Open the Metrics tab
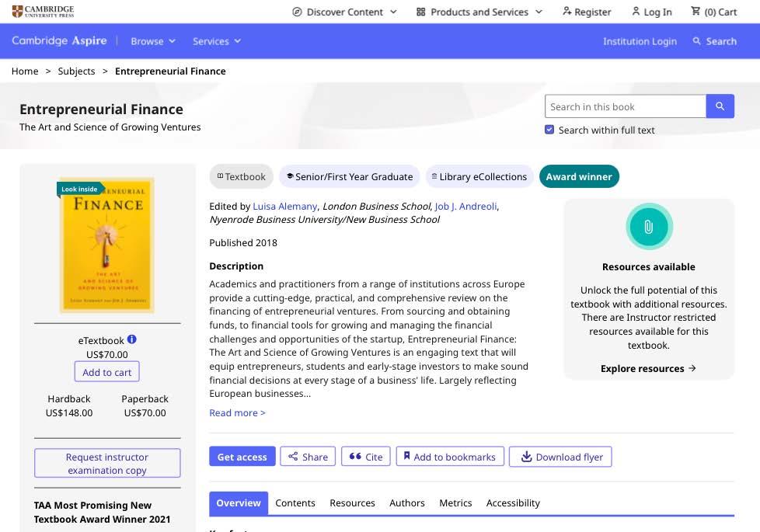The width and height of the screenshot is (760, 532). [455, 502]
